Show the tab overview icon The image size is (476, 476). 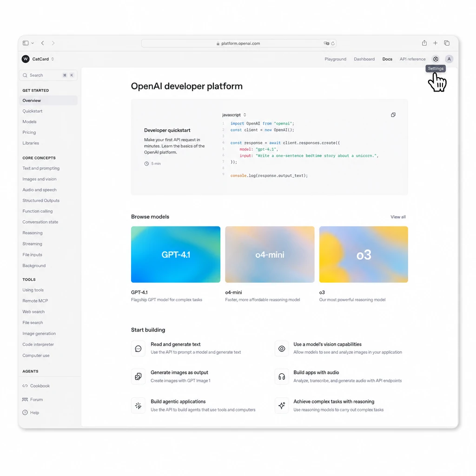point(447,43)
